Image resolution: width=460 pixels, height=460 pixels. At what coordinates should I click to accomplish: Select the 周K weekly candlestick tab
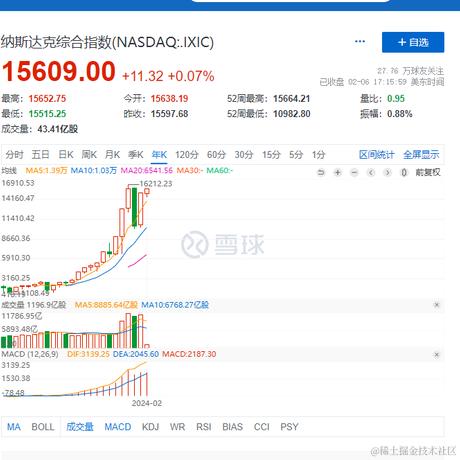coord(89,155)
